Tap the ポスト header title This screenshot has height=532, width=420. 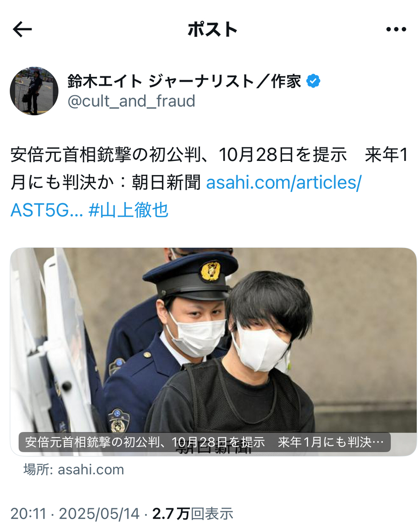[x=213, y=30]
